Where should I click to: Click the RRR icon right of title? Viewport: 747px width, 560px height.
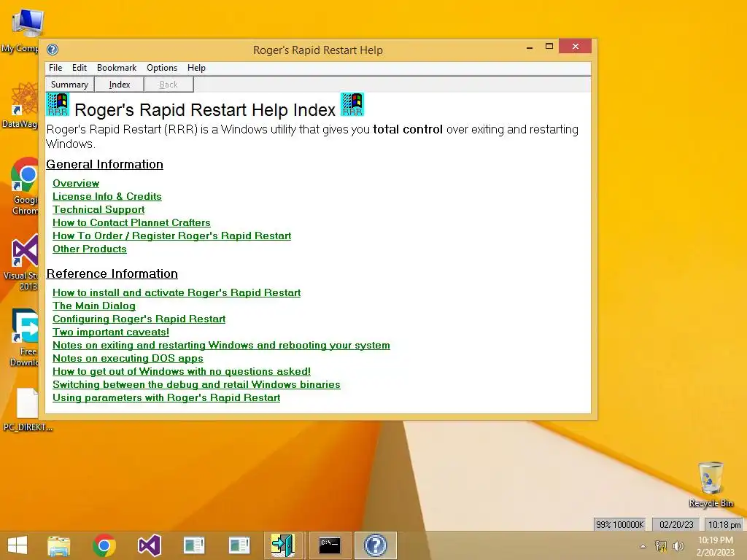coord(352,104)
